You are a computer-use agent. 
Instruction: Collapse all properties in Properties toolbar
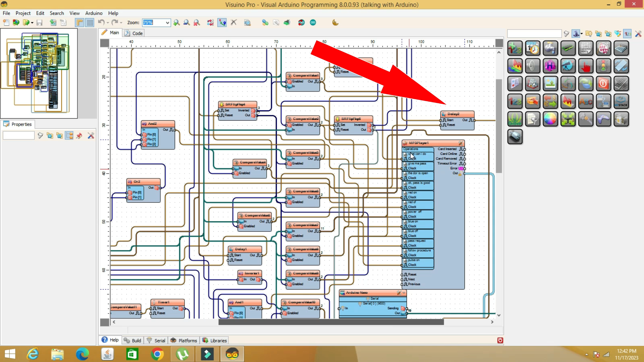coord(60,135)
